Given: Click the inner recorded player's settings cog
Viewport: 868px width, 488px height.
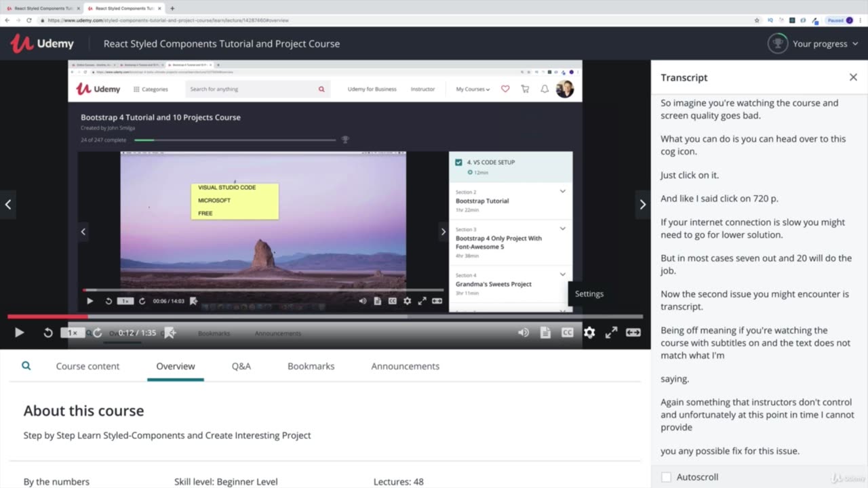Looking at the screenshot, I should pos(407,301).
